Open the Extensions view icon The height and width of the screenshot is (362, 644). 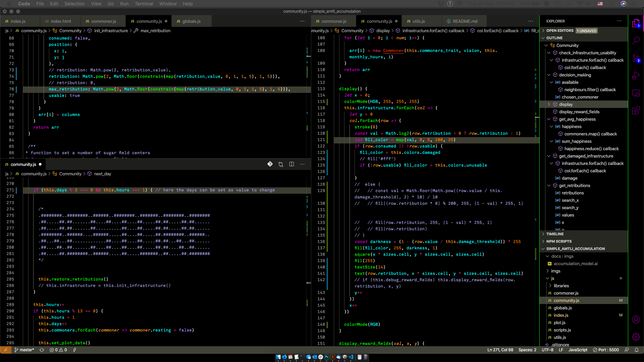636,111
